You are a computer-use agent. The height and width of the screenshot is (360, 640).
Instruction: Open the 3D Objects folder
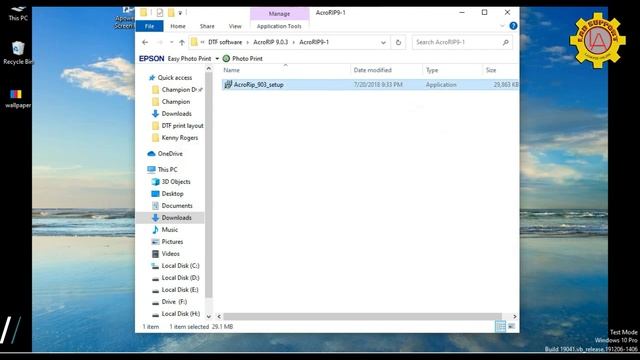(x=171, y=182)
